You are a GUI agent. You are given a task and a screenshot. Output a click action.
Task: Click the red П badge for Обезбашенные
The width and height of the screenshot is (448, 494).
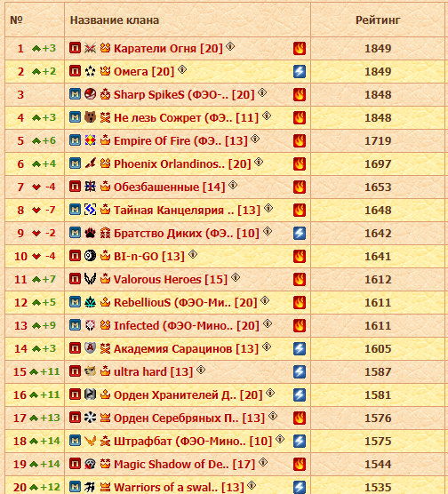coord(75,187)
